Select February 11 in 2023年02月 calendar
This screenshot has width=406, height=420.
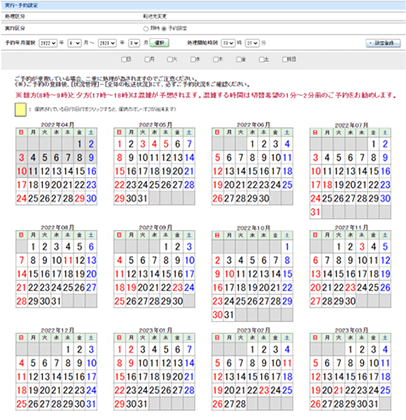coord(287,363)
